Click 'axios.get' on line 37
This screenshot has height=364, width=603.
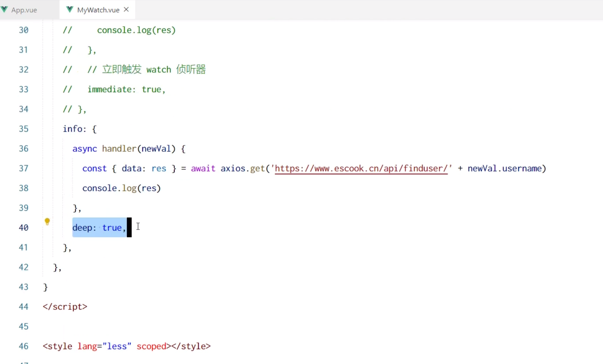point(243,169)
